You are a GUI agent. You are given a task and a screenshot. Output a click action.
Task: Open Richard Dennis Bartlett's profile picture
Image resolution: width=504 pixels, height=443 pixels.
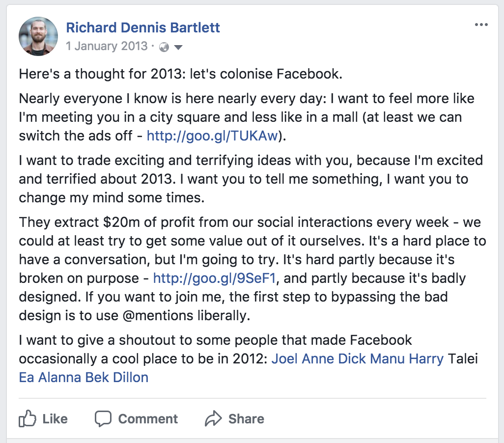[x=38, y=36]
